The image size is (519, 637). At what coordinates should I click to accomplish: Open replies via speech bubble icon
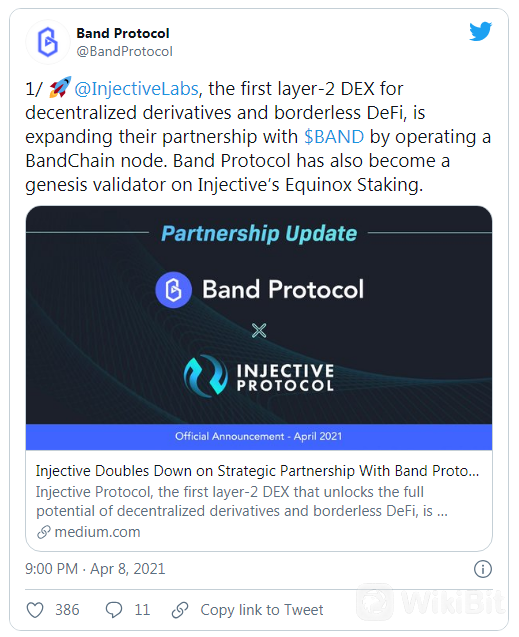coord(114,610)
